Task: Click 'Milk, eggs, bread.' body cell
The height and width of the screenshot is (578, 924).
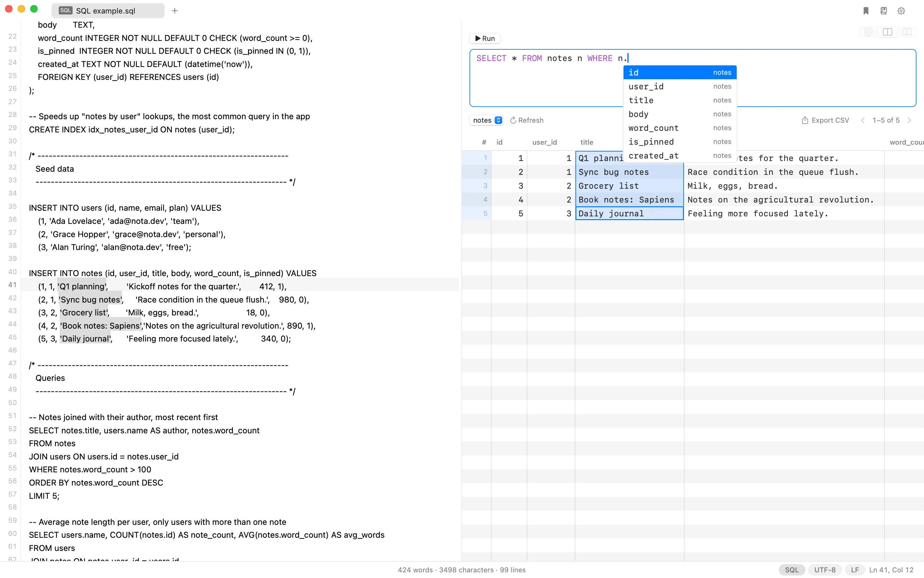Action: tap(784, 186)
